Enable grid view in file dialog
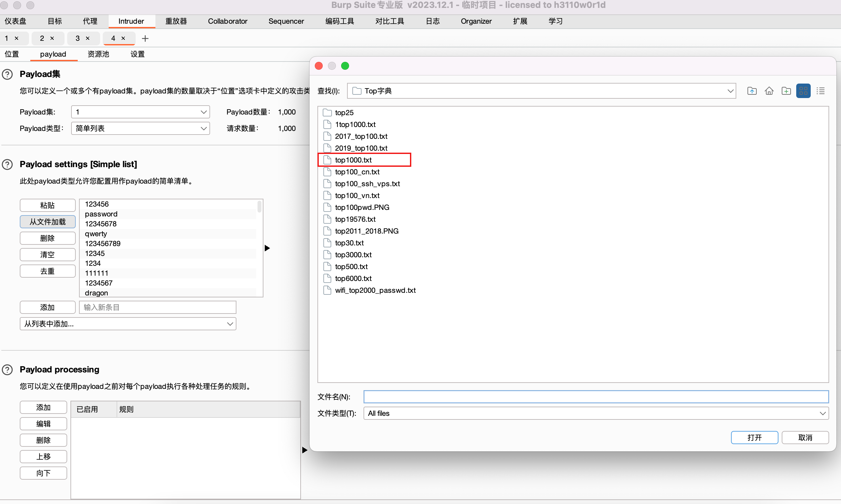The image size is (841, 504). (x=803, y=91)
